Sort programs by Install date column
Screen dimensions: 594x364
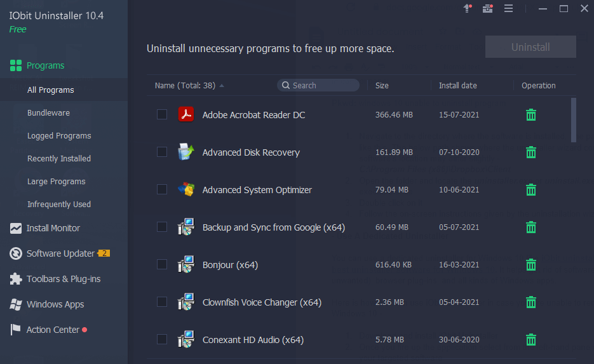(x=457, y=86)
